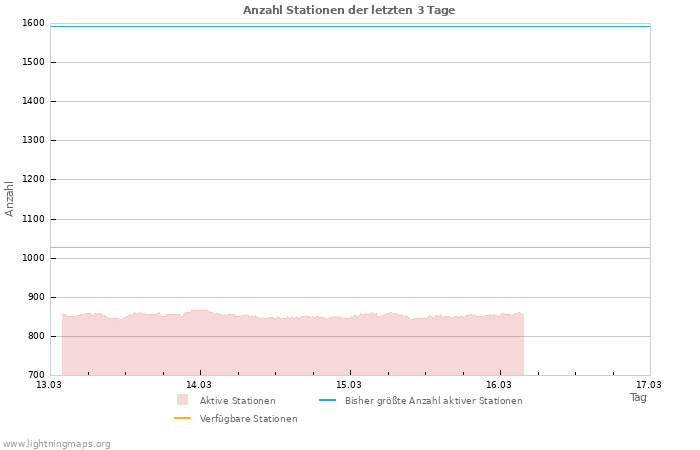Click the 1600 y-axis tick value
Screen dimensions: 700x450
[33, 23]
